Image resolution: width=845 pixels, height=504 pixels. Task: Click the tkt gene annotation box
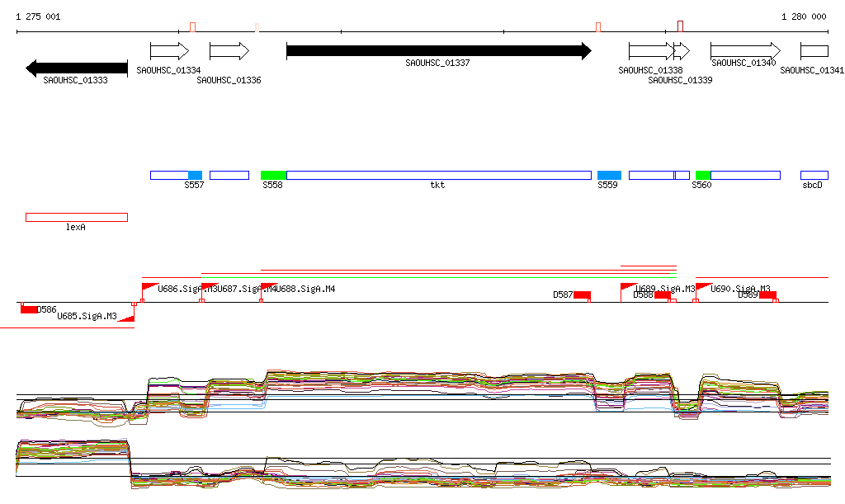tap(438, 175)
